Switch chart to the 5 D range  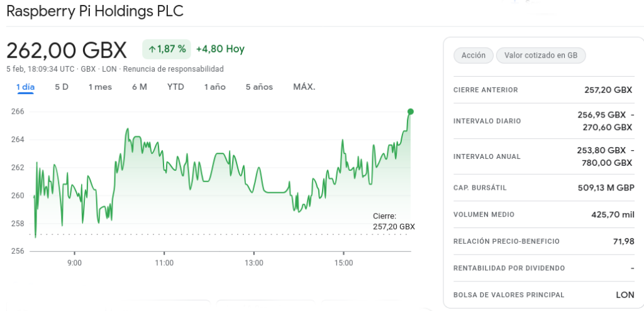[62, 87]
